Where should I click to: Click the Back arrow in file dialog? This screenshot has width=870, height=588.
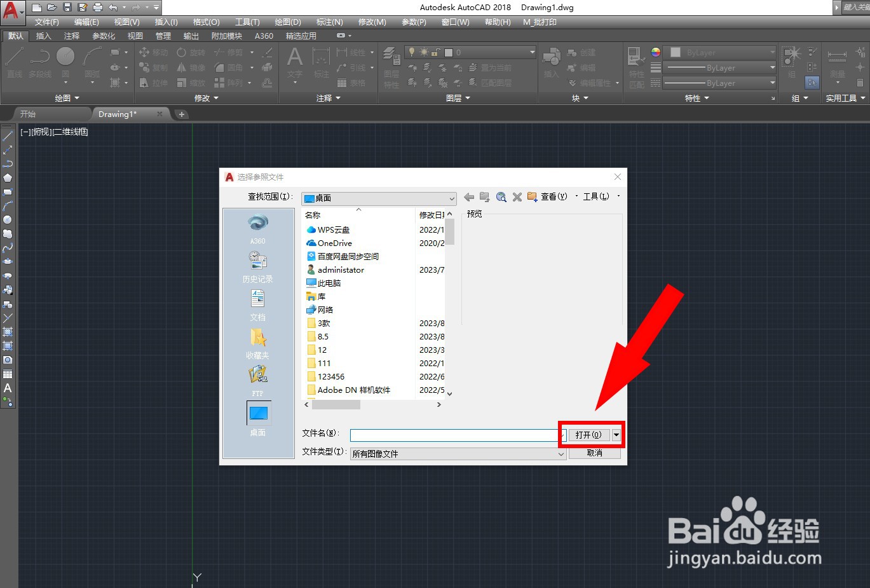point(469,197)
